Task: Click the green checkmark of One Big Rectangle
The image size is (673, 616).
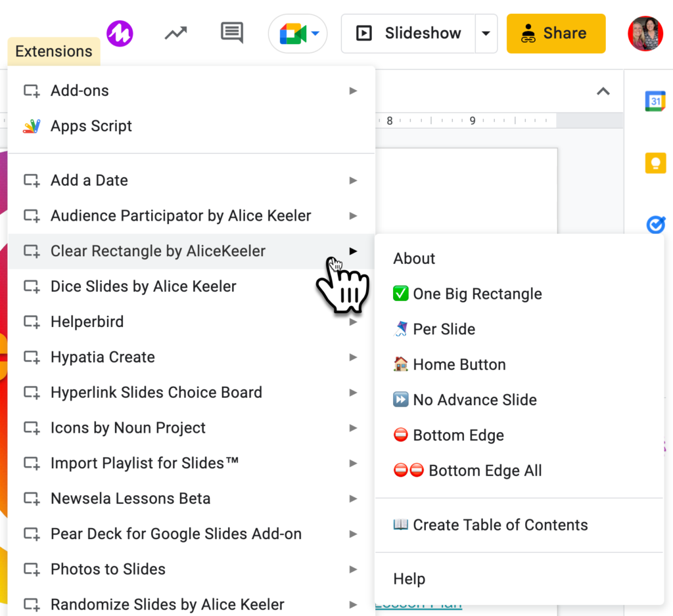Action: click(400, 294)
